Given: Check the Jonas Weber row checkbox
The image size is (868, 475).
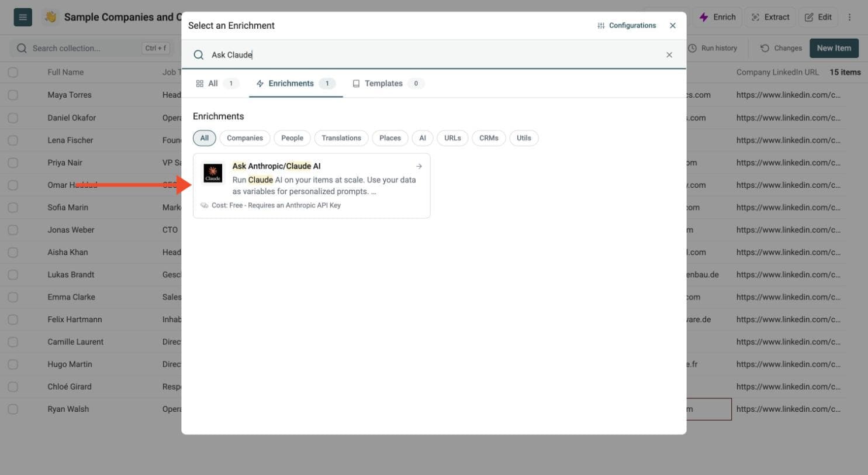Looking at the screenshot, I should (x=13, y=230).
